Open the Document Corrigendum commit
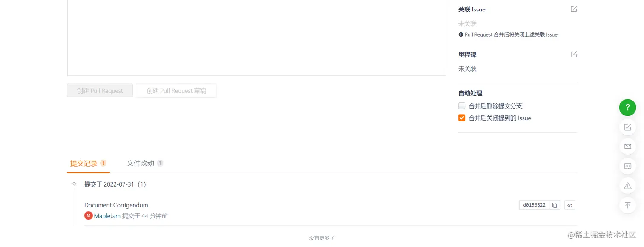644x247 pixels. coord(116,205)
